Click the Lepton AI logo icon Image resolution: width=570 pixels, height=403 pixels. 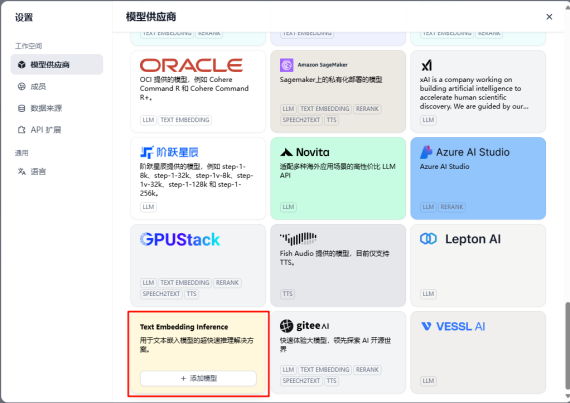[x=428, y=239]
